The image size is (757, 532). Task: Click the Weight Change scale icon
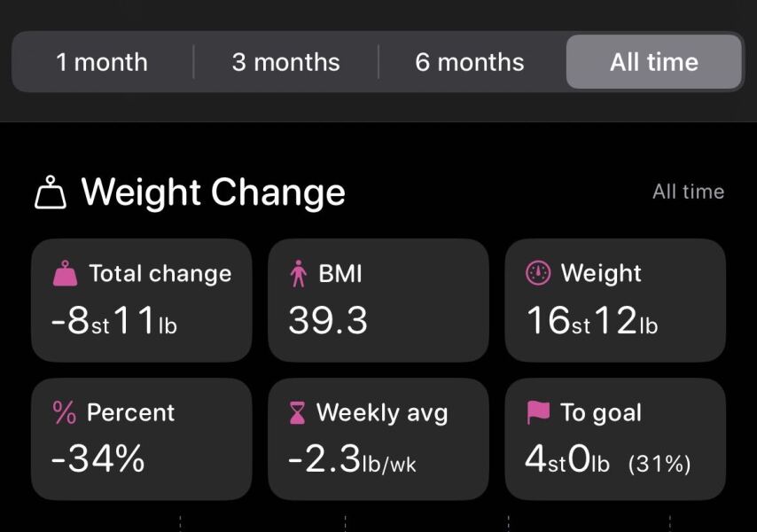click(51, 192)
